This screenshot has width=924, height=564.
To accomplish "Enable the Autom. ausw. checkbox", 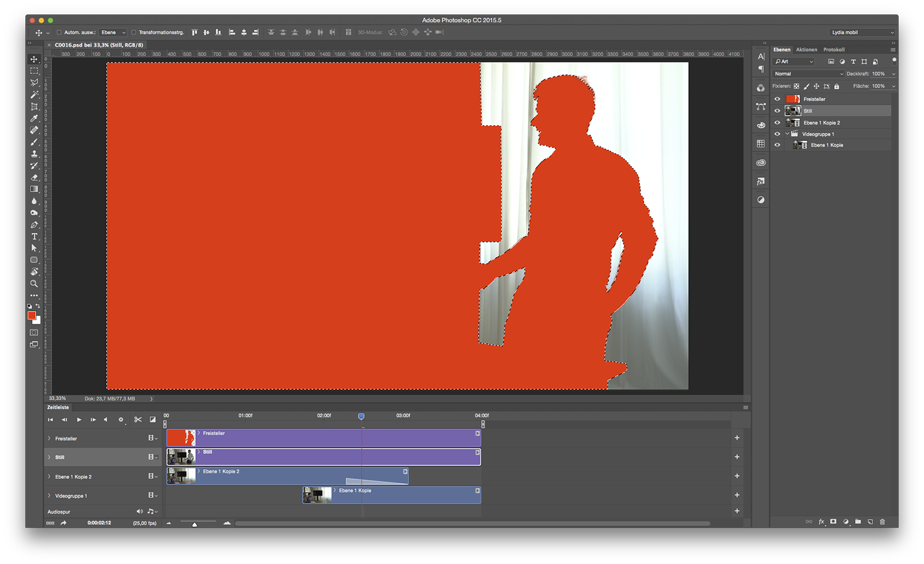I will click(59, 33).
